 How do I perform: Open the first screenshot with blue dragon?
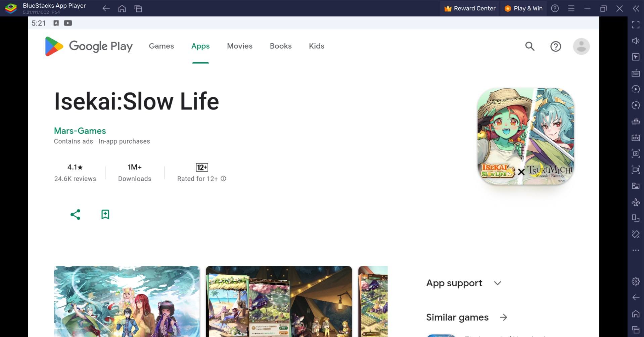point(127,301)
